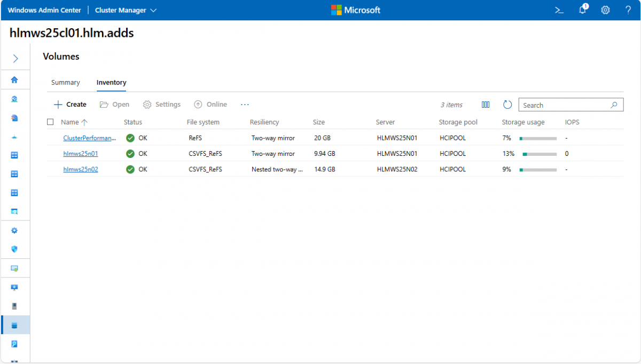The height and width of the screenshot is (364, 641).
Task: Open the Cluster Manager dropdown
Action: tap(126, 10)
